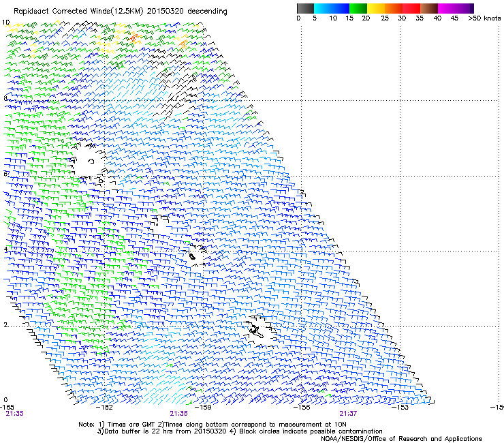Viewport: 504px width, 443px height.
Task: Click the chart title 'Rapidscat Corrected Winds(12.5KM)'
Action: 78,12
